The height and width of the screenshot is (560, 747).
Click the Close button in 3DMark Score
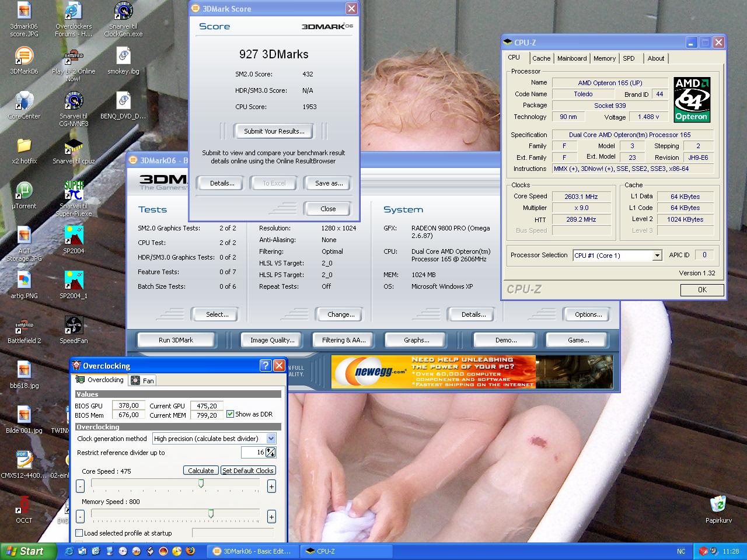(x=328, y=209)
